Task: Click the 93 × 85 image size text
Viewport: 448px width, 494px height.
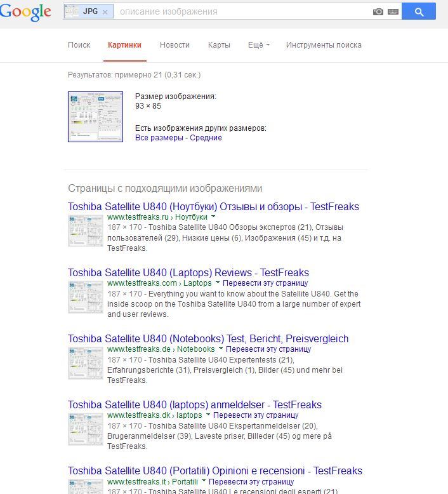Action: (x=148, y=106)
